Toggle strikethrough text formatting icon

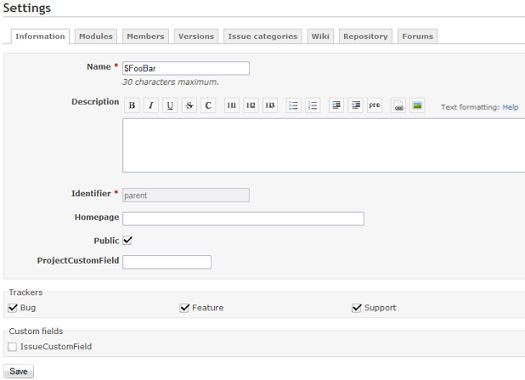click(189, 105)
